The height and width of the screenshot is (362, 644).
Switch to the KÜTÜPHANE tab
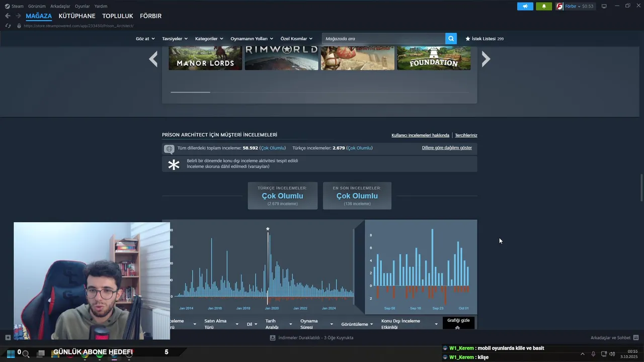[77, 16]
